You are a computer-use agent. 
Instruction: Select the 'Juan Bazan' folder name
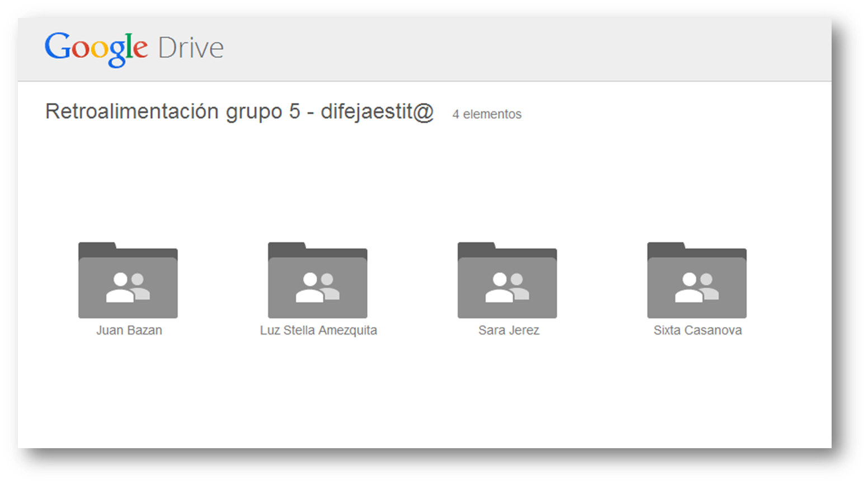click(x=129, y=330)
